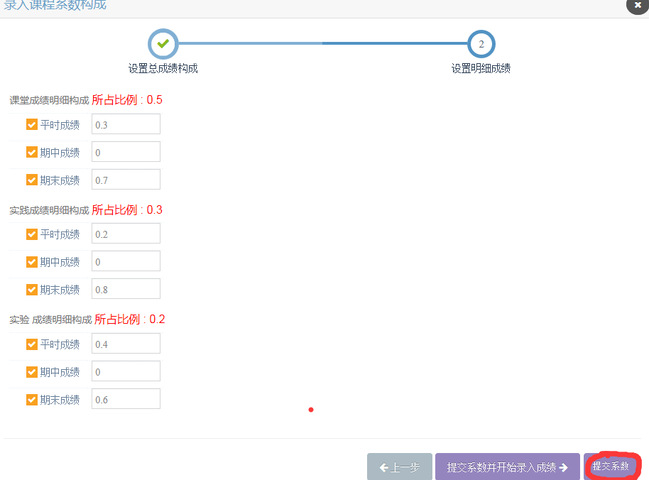649x480 pixels.
Task: Focus 课堂 期末成绩 field showing 0.7
Action: click(125, 180)
